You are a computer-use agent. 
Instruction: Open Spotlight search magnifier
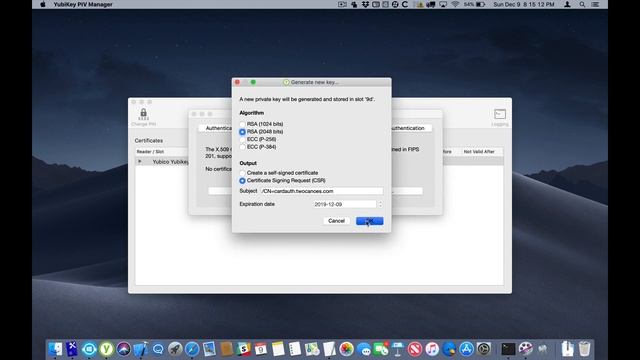pyautogui.click(x=582, y=4)
